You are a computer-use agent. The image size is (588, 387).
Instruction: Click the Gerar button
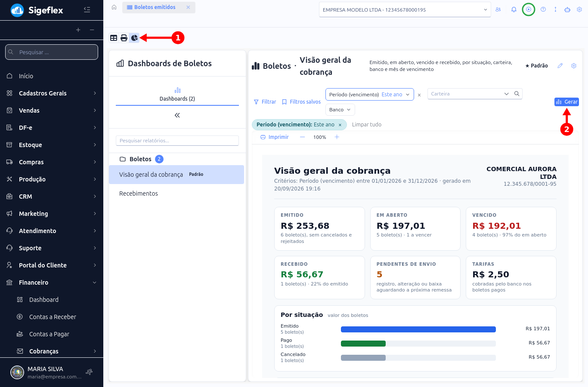(566, 102)
